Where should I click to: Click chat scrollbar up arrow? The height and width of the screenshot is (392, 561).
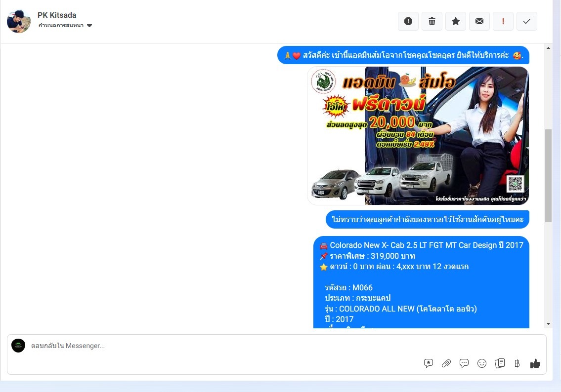click(549, 48)
